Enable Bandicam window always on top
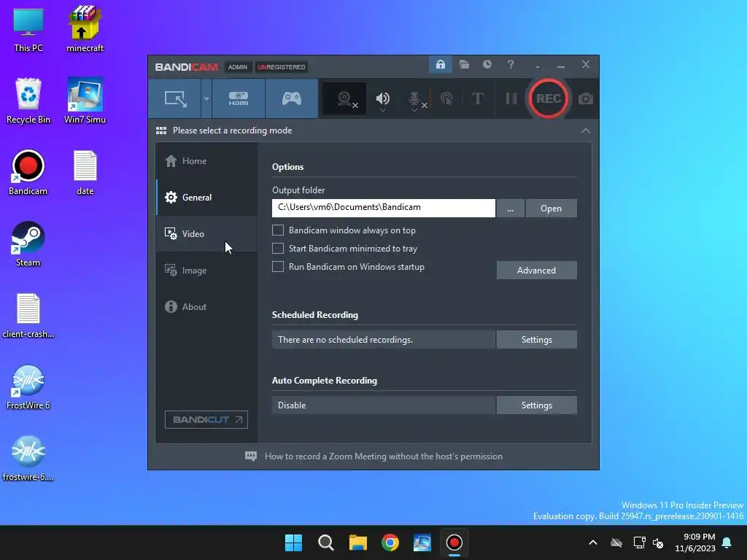This screenshot has height=560, width=747. 278,230
